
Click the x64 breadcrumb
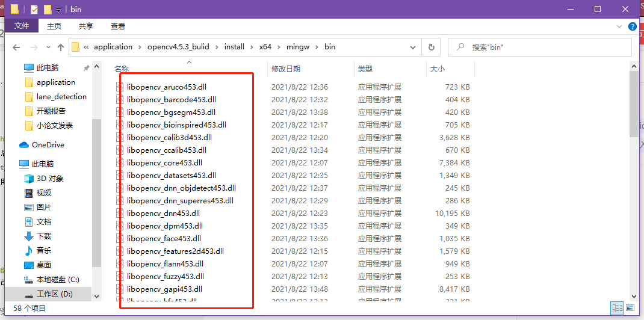click(265, 47)
